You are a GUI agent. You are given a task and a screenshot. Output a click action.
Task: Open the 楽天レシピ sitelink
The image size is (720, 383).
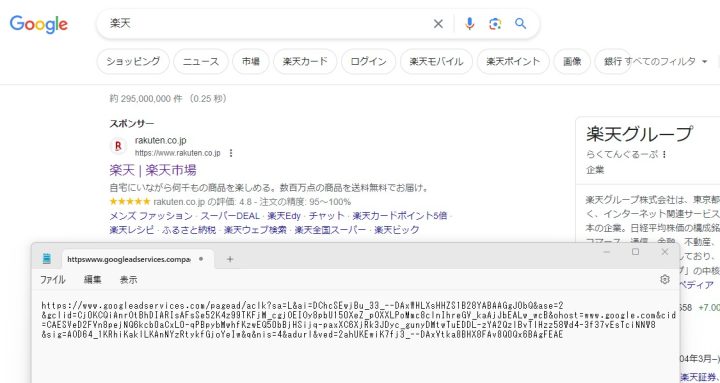[132, 230]
